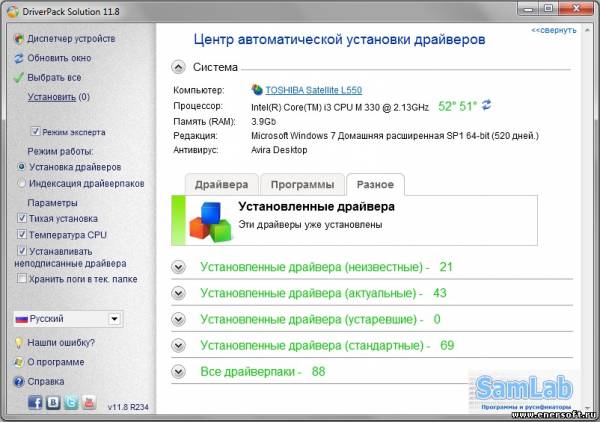Open Device Manager icon in sidebar

tap(19, 39)
